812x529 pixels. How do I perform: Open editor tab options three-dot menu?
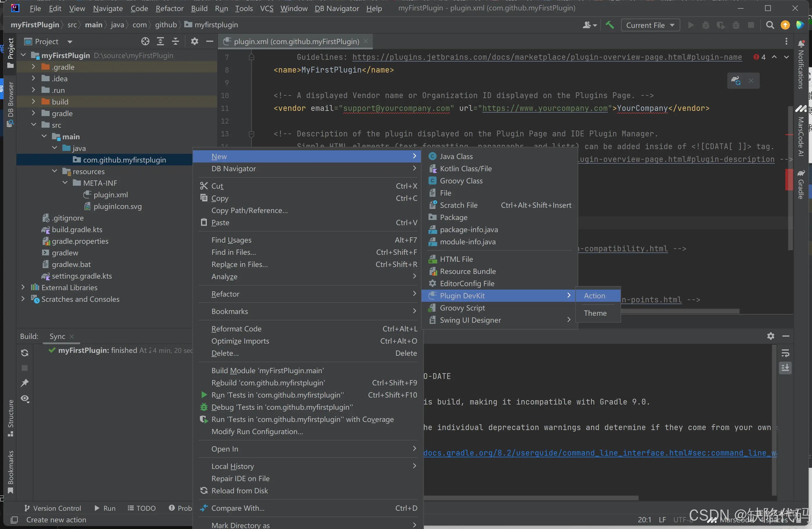786,41
